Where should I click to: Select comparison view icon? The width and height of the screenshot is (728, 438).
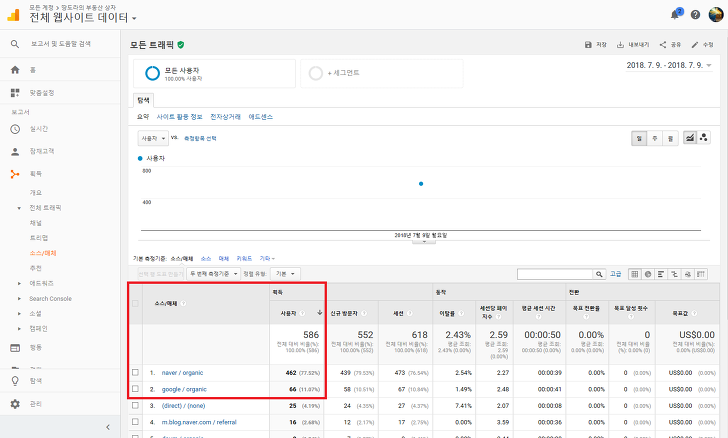point(675,274)
